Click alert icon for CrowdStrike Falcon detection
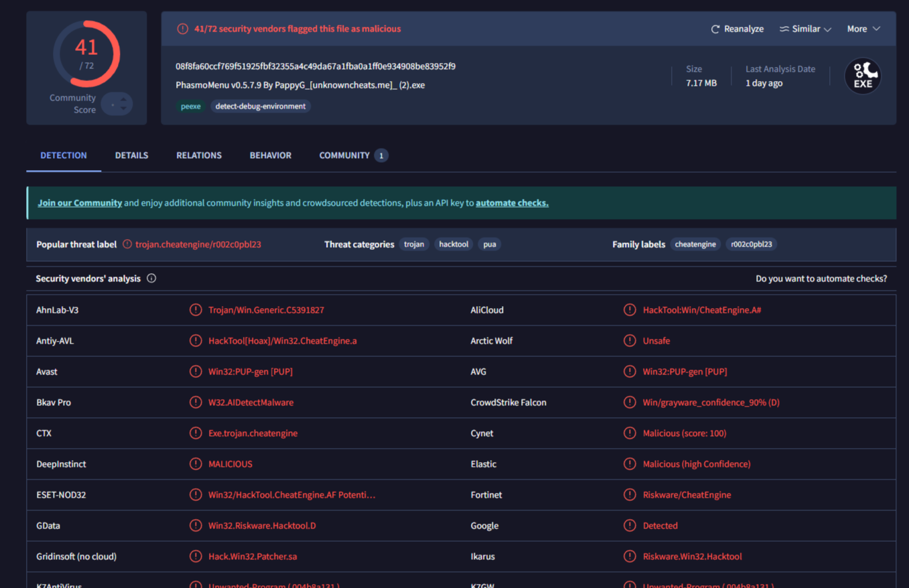This screenshot has height=588, width=909. [x=630, y=402]
